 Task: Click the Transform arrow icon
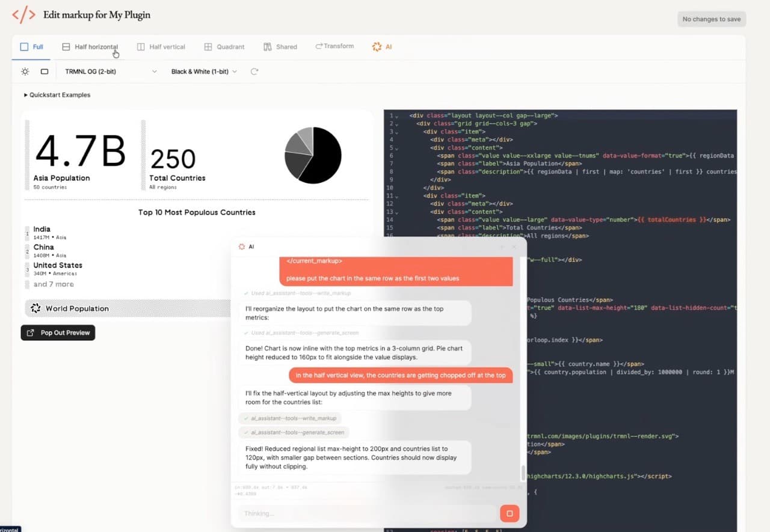(319, 46)
